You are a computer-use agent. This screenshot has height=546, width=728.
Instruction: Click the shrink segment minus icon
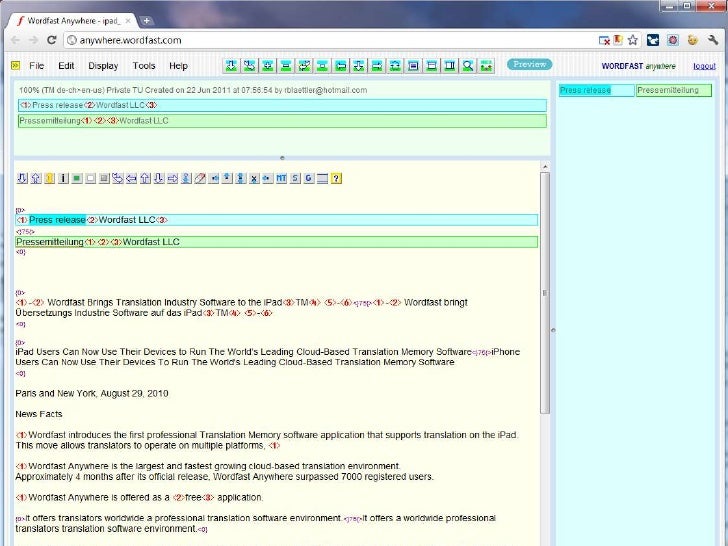[286, 66]
